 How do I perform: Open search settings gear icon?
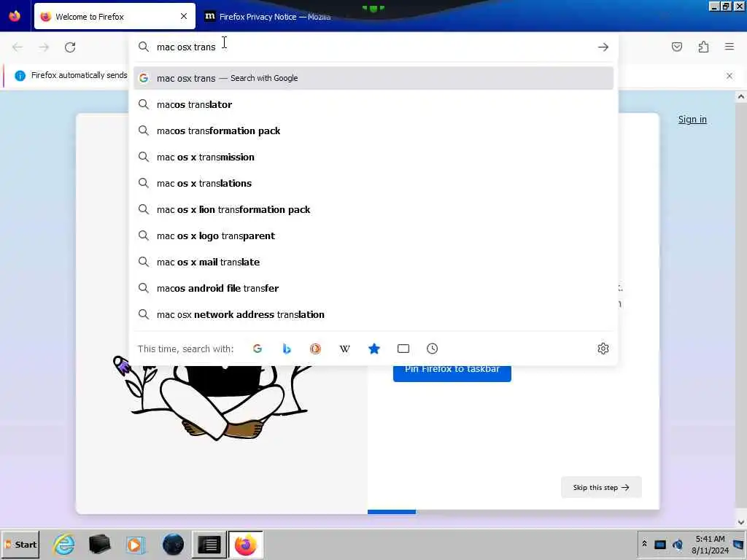tap(603, 349)
